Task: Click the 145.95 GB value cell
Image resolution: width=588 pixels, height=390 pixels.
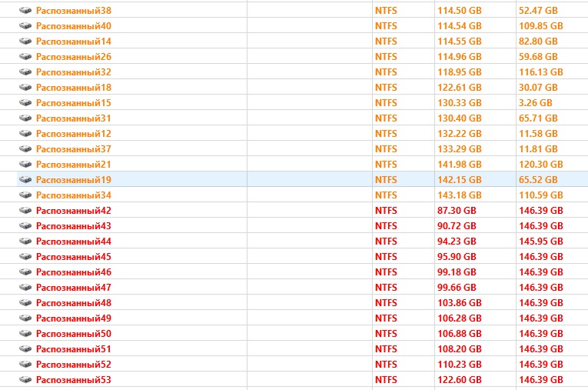Action: point(540,242)
